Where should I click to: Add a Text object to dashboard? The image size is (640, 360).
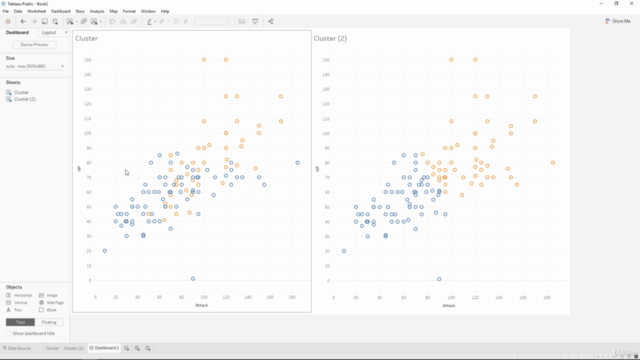click(14, 310)
